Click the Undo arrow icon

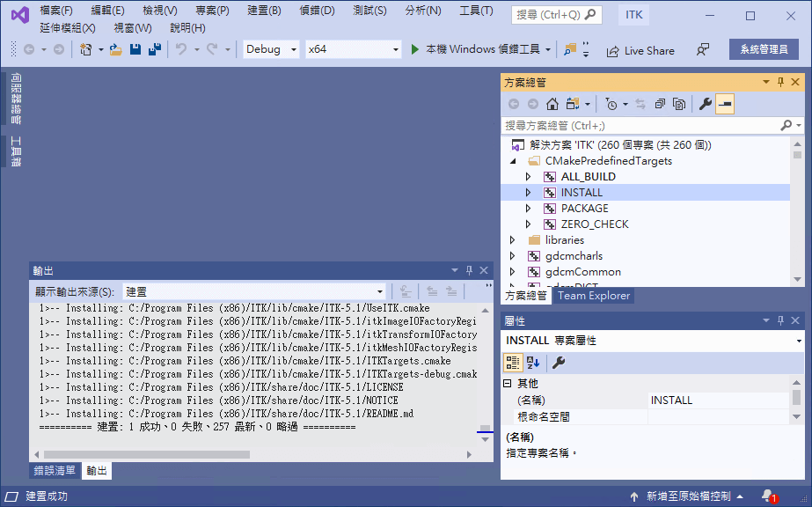coord(180,49)
